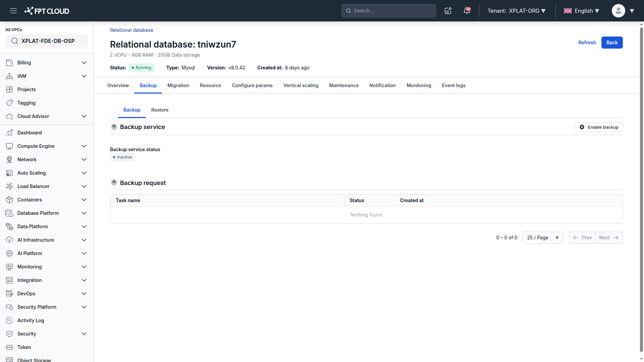Switch to the Notification tab
The width and height of the screenshot is (644, 362).
point(382,85)
